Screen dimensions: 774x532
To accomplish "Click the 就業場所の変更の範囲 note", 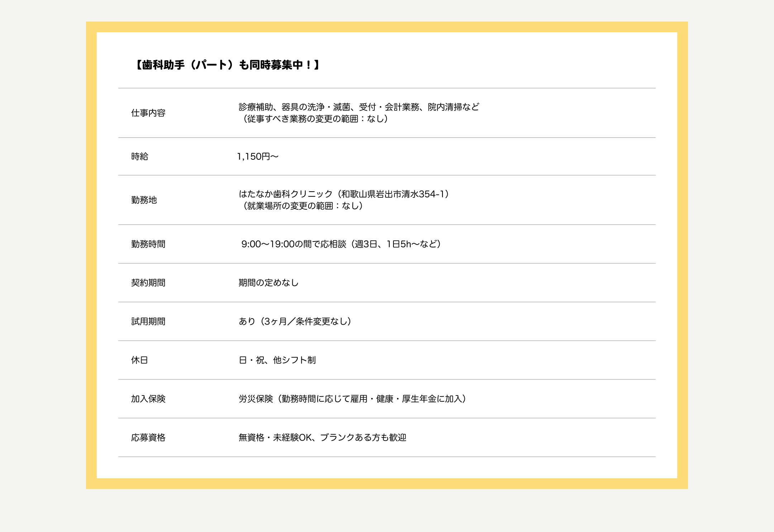I will pos(302,206).
